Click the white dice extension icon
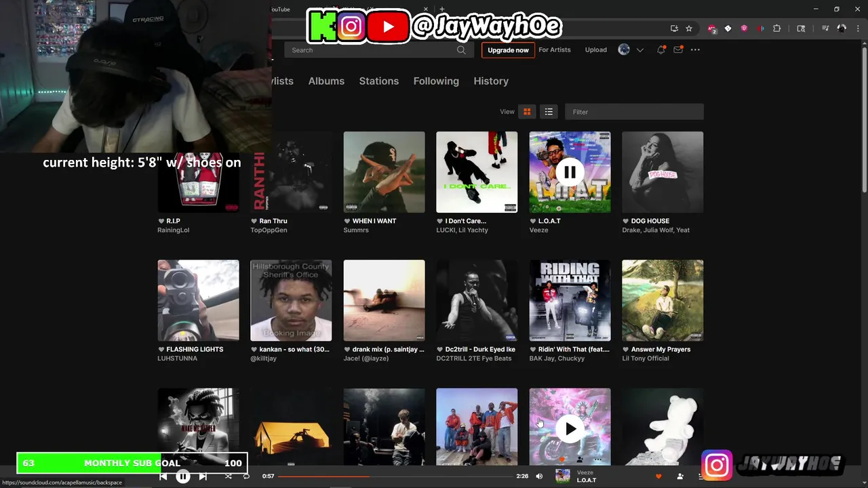 728,28
